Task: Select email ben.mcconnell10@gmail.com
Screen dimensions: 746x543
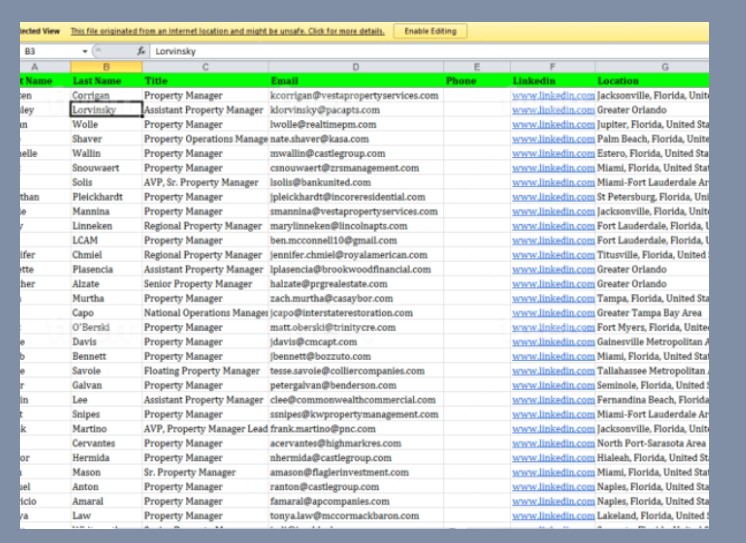Action: point(356,240)
